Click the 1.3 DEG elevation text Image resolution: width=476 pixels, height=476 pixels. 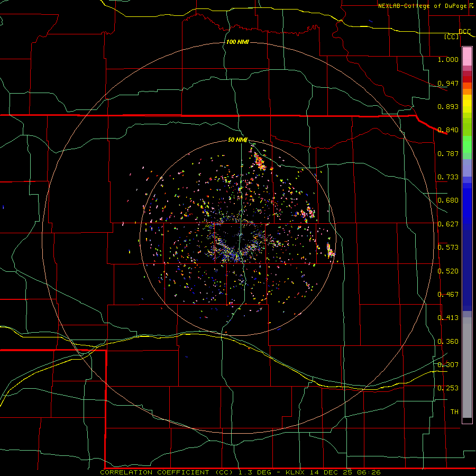pos(255,472)
